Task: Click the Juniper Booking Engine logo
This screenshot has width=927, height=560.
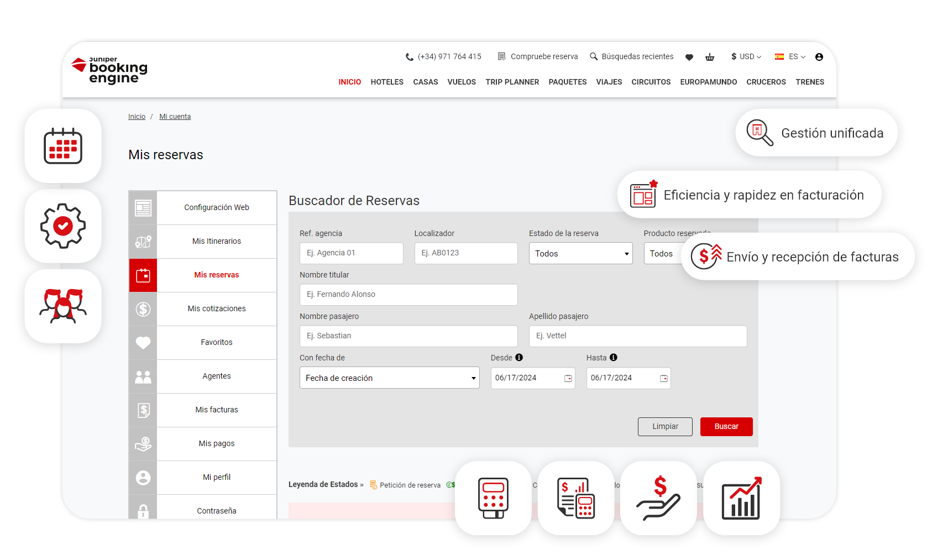Action: pos(110,71)
